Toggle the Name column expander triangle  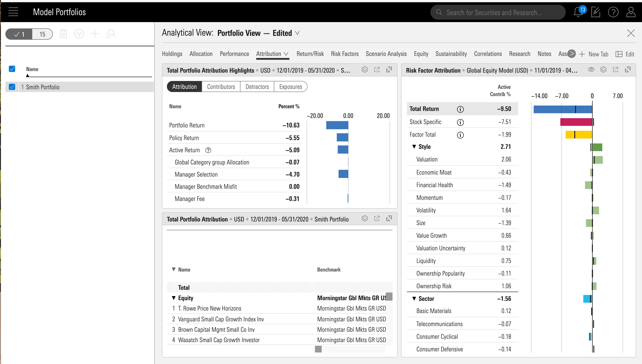tap(173, 269)
